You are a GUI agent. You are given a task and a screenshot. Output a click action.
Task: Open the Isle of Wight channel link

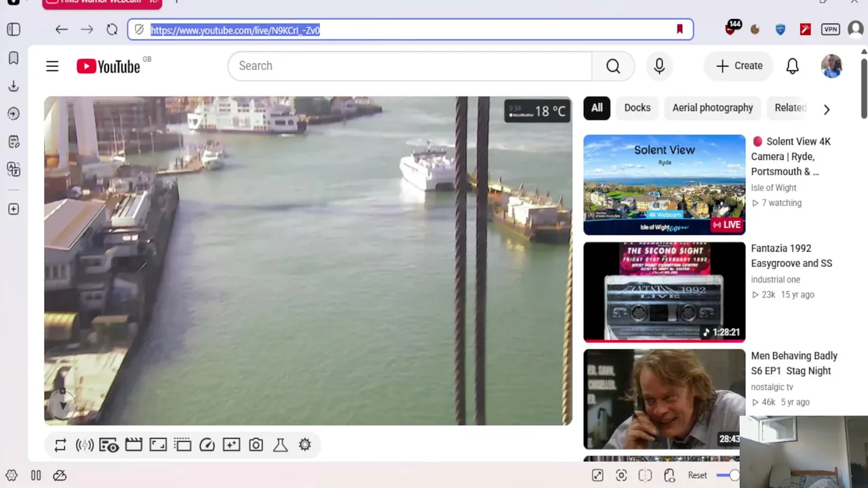pyautogui.click(x=774, y=188)
